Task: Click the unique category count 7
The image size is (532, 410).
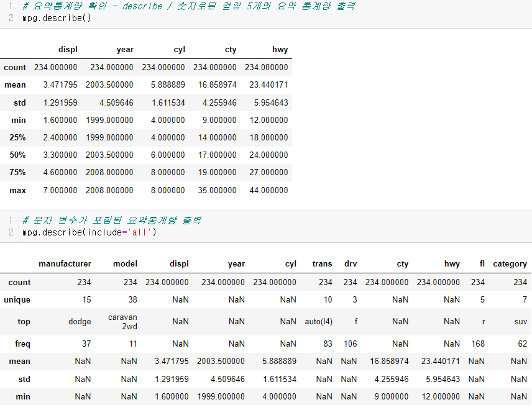Action: (x=525, y=300)
